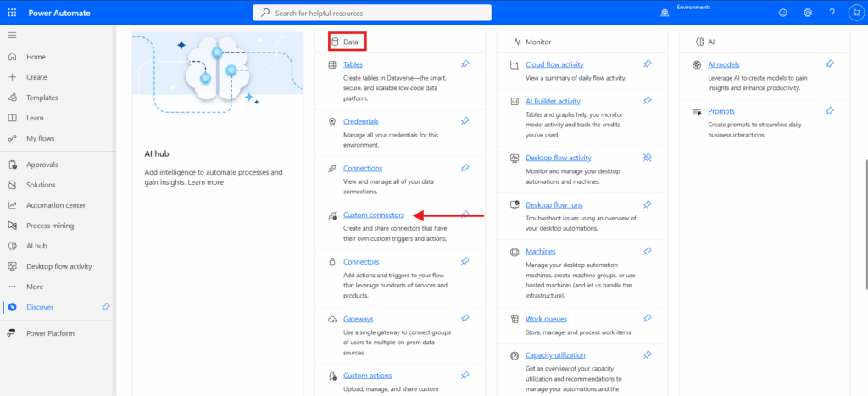Open the Prompts link
The image size is (868, 396).
click(721, 111)
